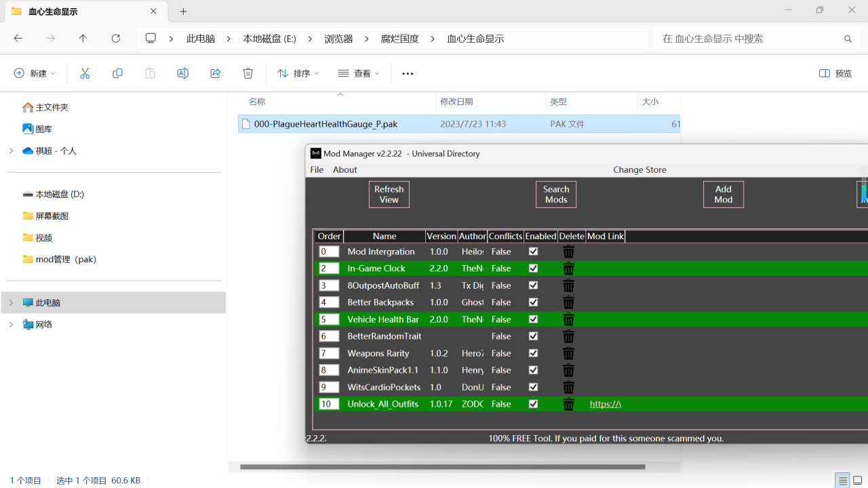This screenshot has width=868, height=488.
Task: Delete the Mod Intergration mod via trash icon
Action: click(x=569, y=251)
